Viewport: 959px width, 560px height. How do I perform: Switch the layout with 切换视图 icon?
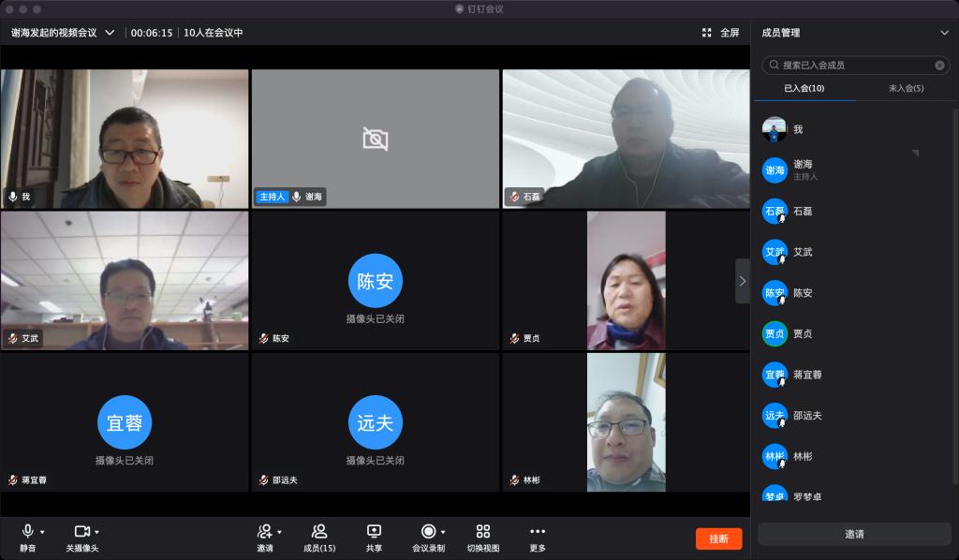click(482, 532)
